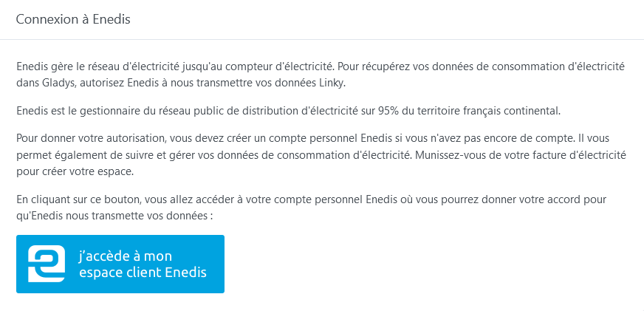The height and width of the screenshot is (311, 644).
Task: Click the words 'gestionnaire du réseau public'
Action: 141,112
